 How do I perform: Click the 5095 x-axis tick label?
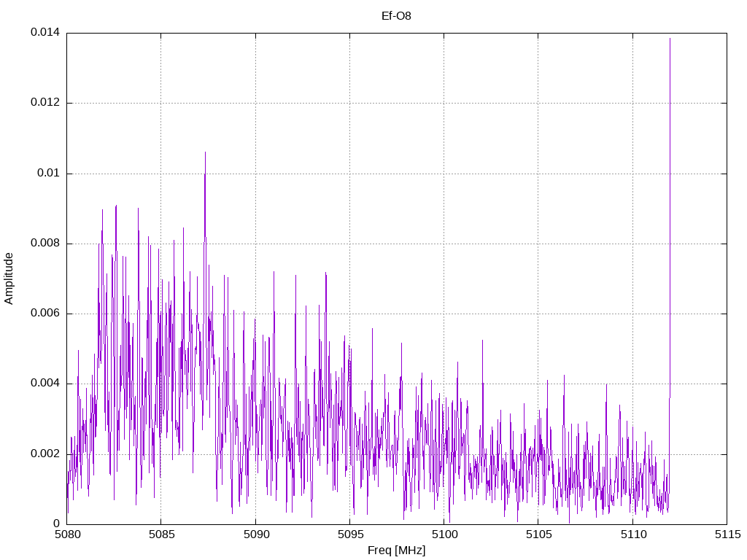tap(350, 534)
